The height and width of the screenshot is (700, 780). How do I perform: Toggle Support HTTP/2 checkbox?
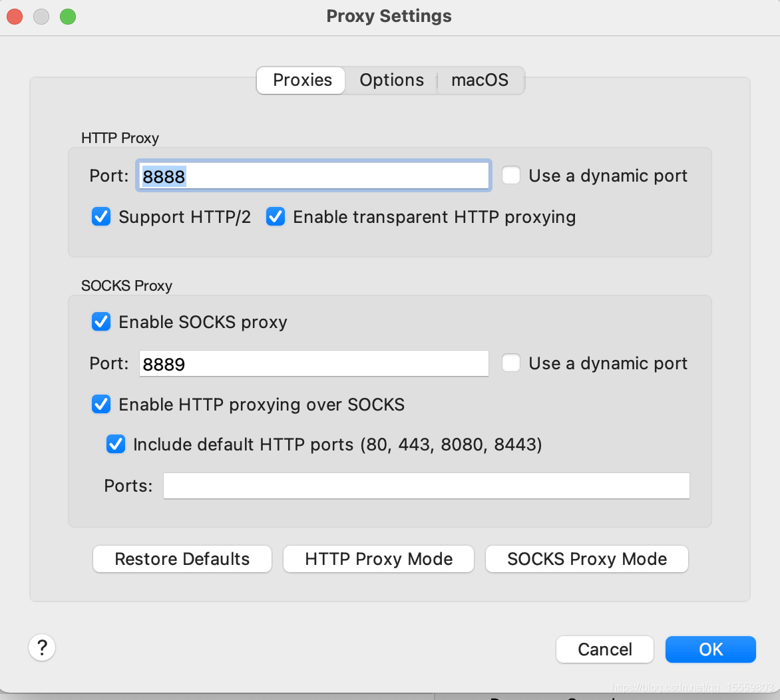coord(101,217)
